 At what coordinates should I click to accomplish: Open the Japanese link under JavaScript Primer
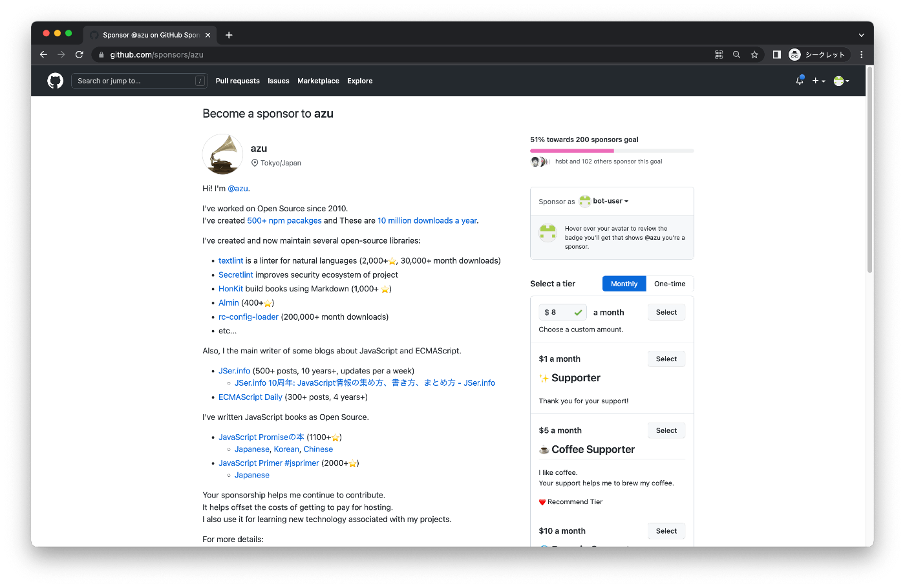pos(252,475)
